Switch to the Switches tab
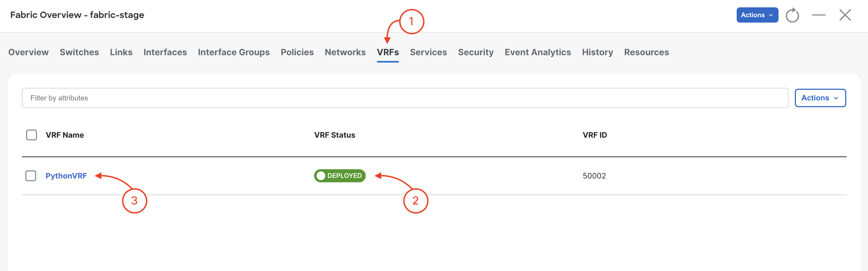This screenshot has height=271, width=868. click(79, 52)
